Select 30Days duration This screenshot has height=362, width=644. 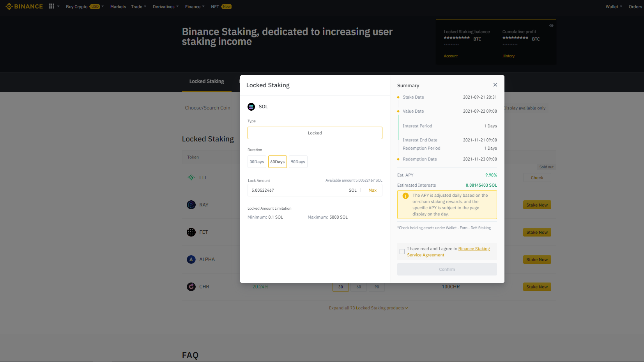tap(257, 162)
